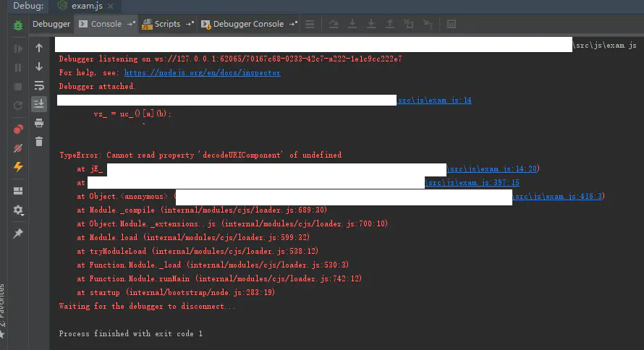644x350 pixels.
Task: Click the green debug bug icon
Action: [x=18, y=25]
